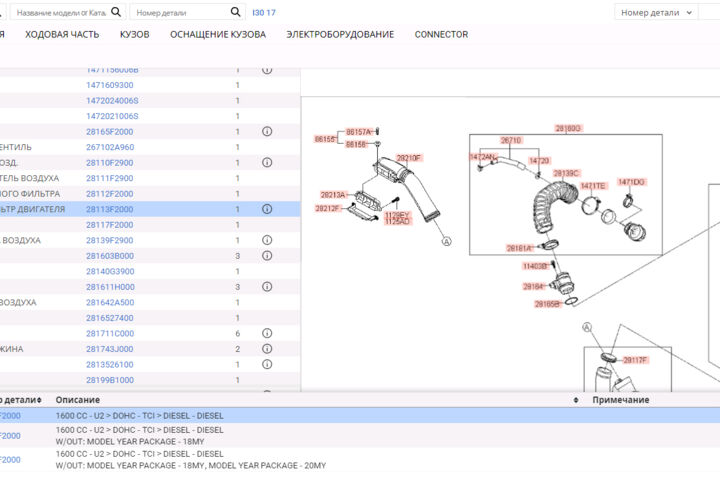Open part number 28111F2900
This screenshot has width=720, height=480.
110,178
